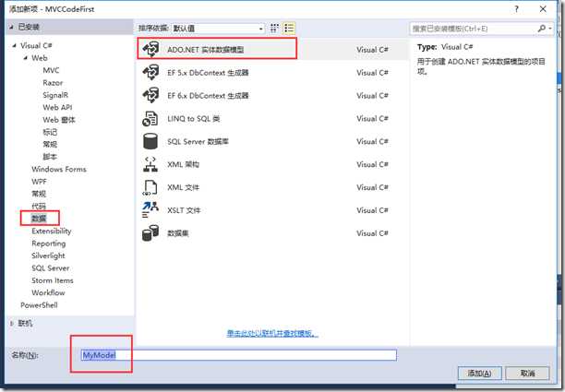Screen dimensions: 565x392
Task: Close the 添加新项 dialog
Action: [543, 9]
